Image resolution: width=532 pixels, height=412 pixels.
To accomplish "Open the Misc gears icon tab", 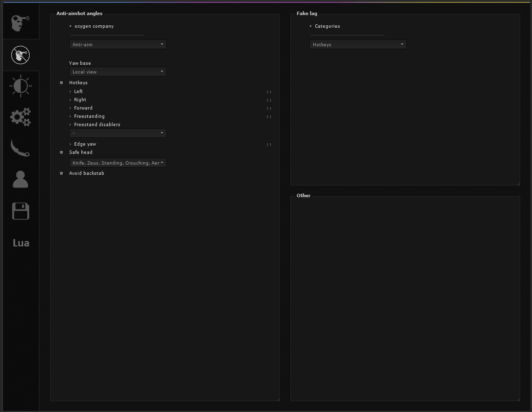I will [20, 117].
